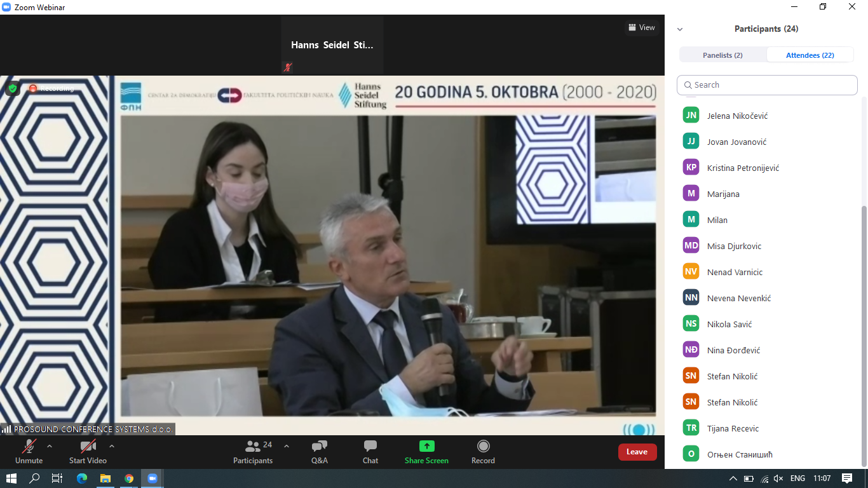Expand audio options arrow next to Unmute
Image resolution: width=868 pixels, height=488 pixels.
click(x=50, y=446)
